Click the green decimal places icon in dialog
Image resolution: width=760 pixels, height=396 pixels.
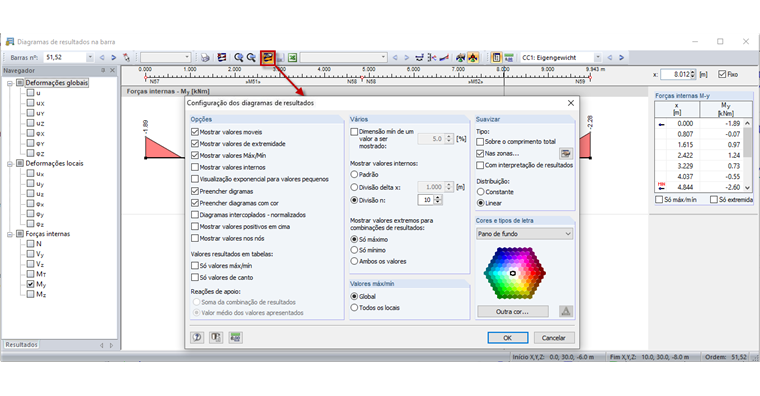click(235, 337)
